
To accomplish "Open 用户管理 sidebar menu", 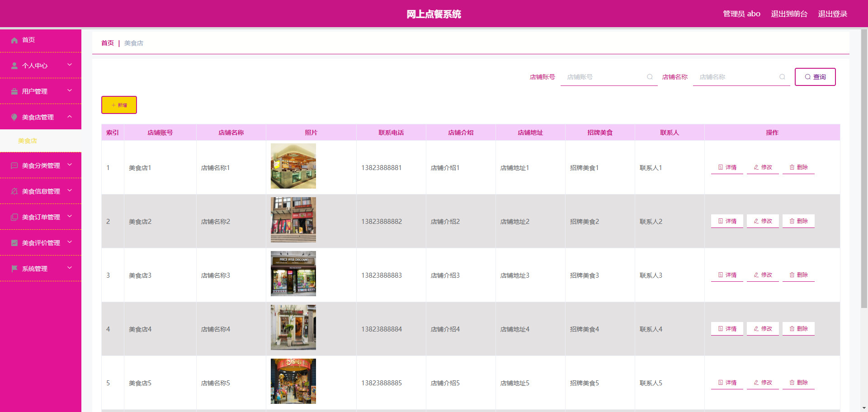I will point(41,91).
